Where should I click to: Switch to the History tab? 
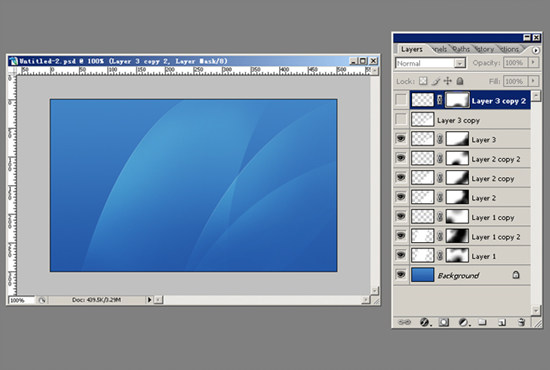pyautogui.click(x=484, y=49)
